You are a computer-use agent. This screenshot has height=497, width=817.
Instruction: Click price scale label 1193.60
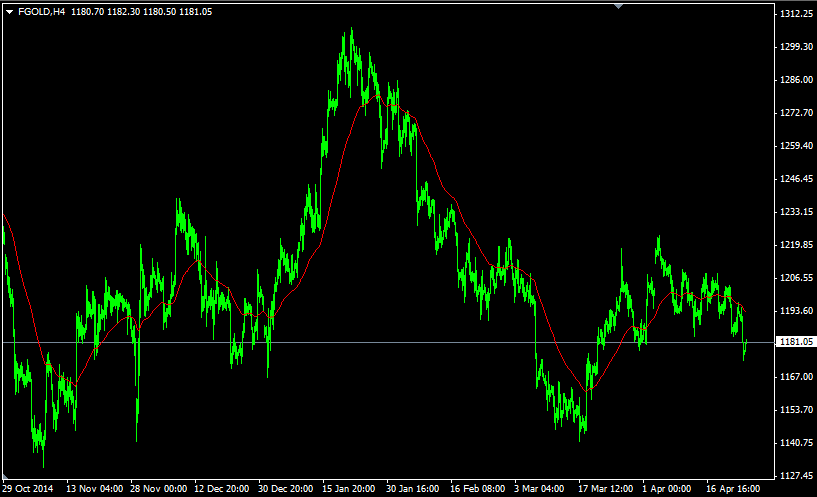(x=796, y=310)
